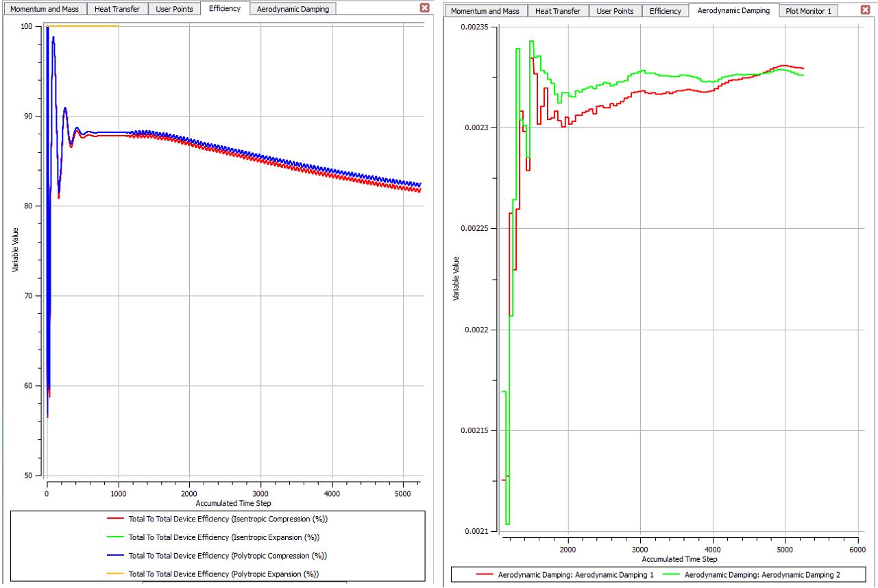Select the Efficiency tab on the right panel
The width and height of the screenshot is (878, 588).
click(666, 10)
